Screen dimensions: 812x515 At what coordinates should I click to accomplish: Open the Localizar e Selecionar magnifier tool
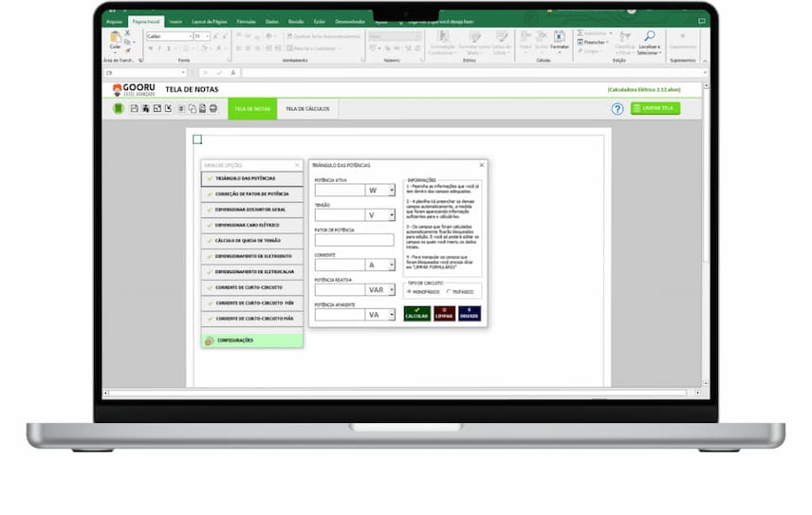click(x=649, y=36)
